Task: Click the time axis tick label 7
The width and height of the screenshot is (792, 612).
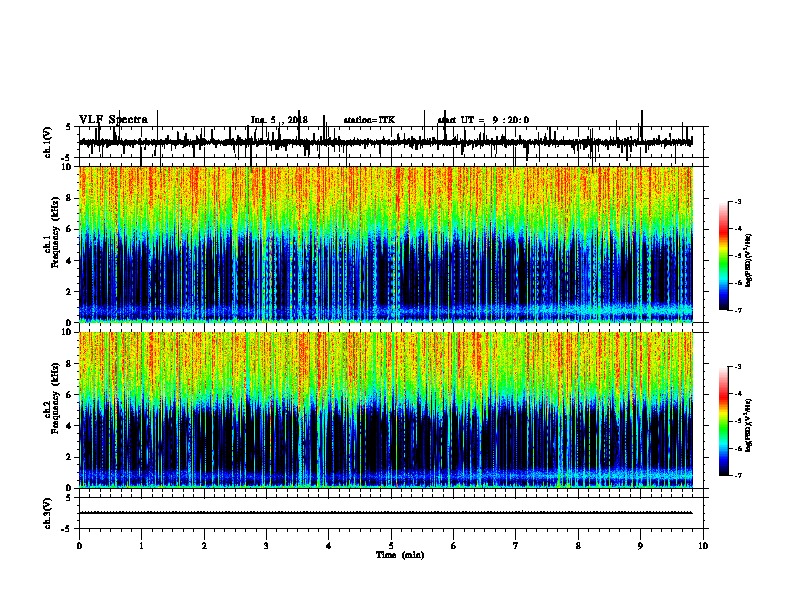Action: pos(516,546)
